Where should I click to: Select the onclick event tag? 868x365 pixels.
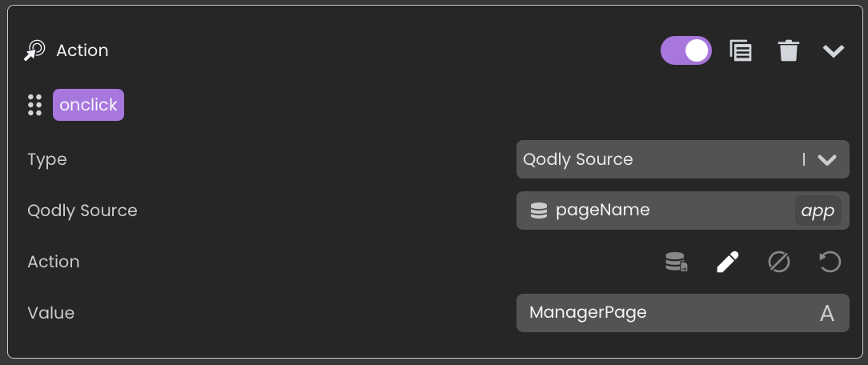coord(88,105)
